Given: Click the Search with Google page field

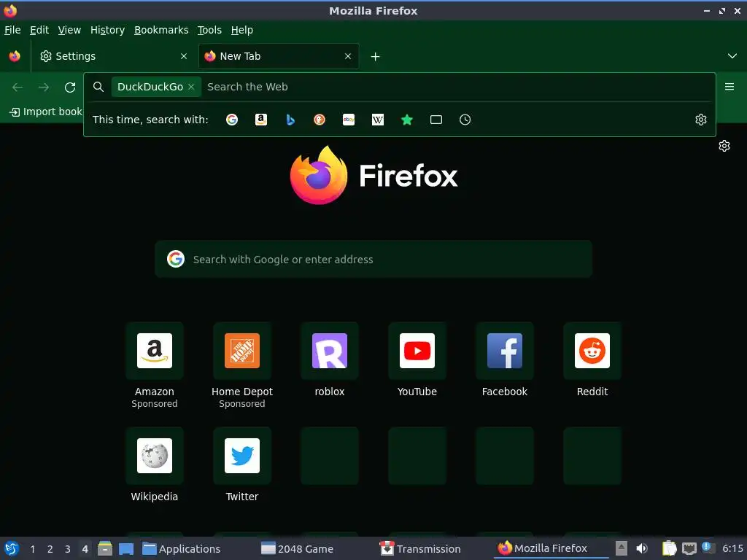Looking at the screenshot, I should point(373,259).
